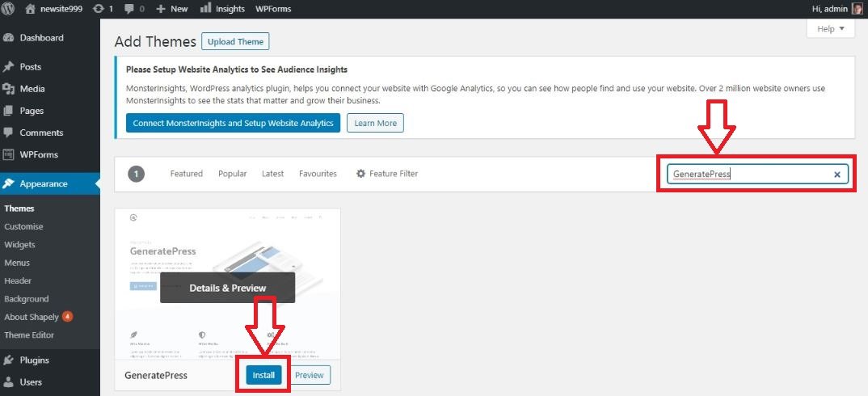
Task: Open Plugins in the sidebar
Action: pos(34,360)
